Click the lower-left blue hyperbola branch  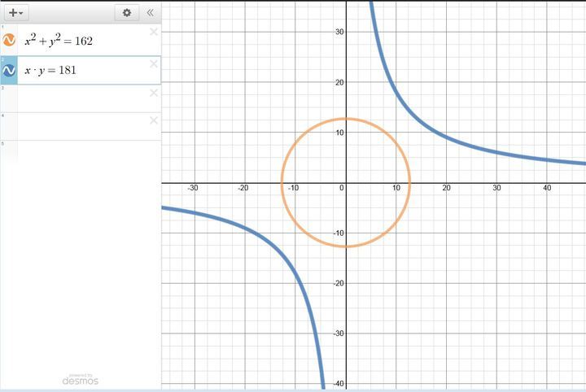tap(244, 227)
